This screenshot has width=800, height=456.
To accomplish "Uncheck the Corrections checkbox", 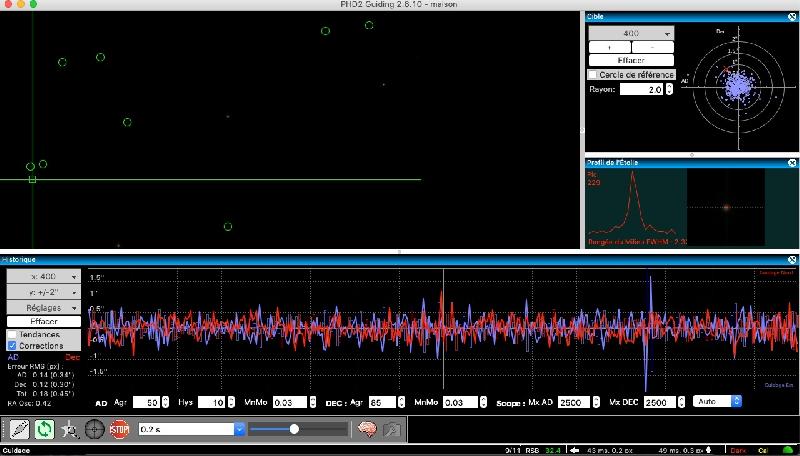I will pyautogui.click(x=13, y=345).
